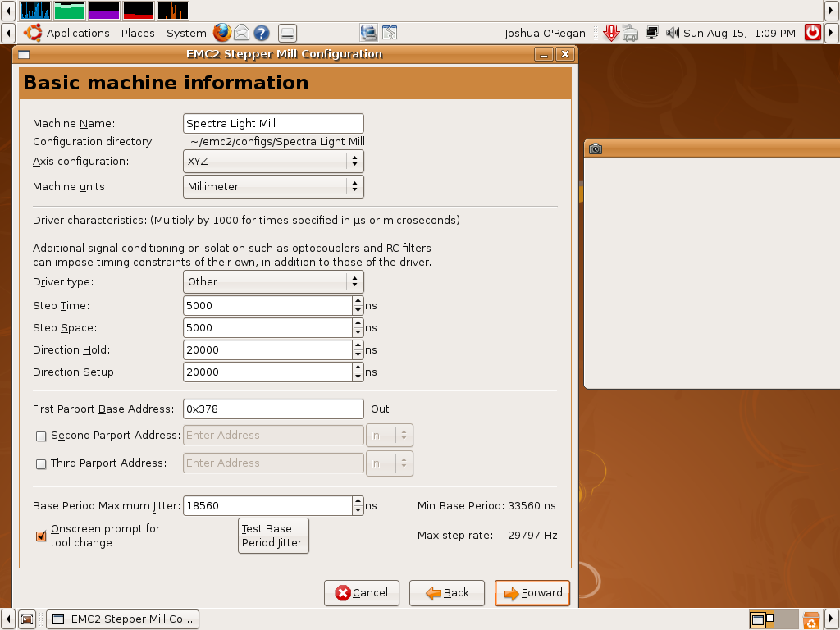Decrease Step Space with down arrow
The height and width of the screenshot is (630, 840).
point(358,332)
